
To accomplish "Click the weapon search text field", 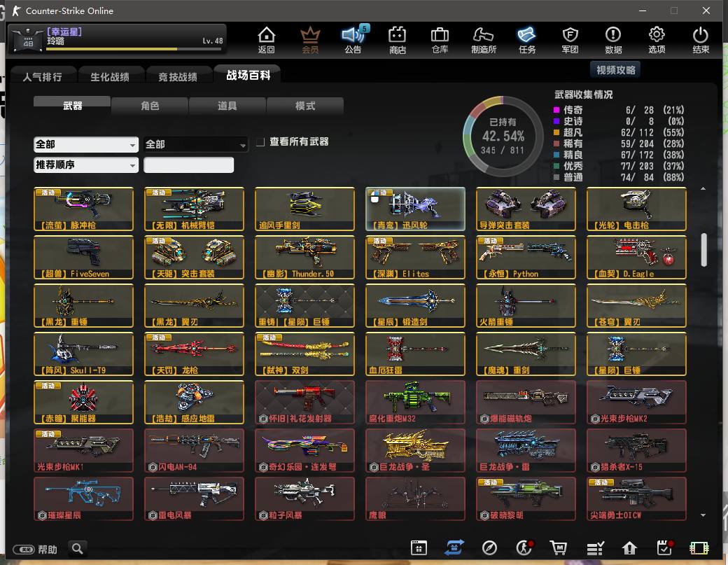I will pyautogui.click(x=188, y=165).
